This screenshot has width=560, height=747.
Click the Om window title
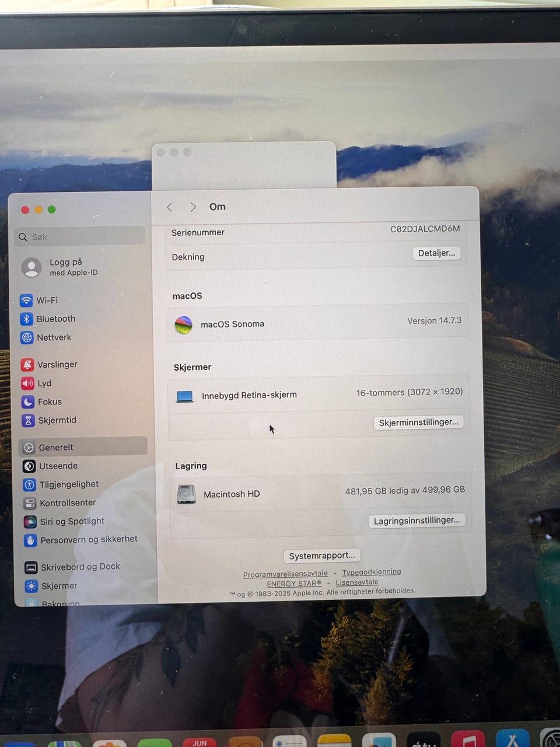218,207
